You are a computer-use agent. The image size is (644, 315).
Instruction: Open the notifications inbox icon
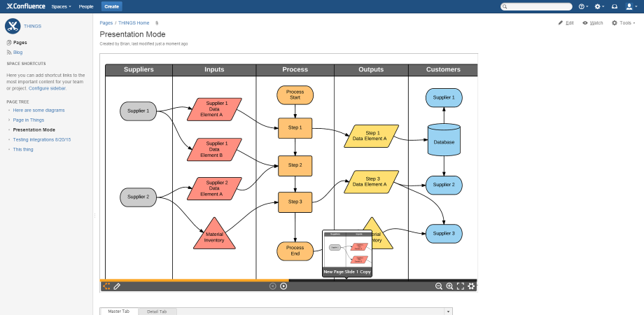coord(615,6)
